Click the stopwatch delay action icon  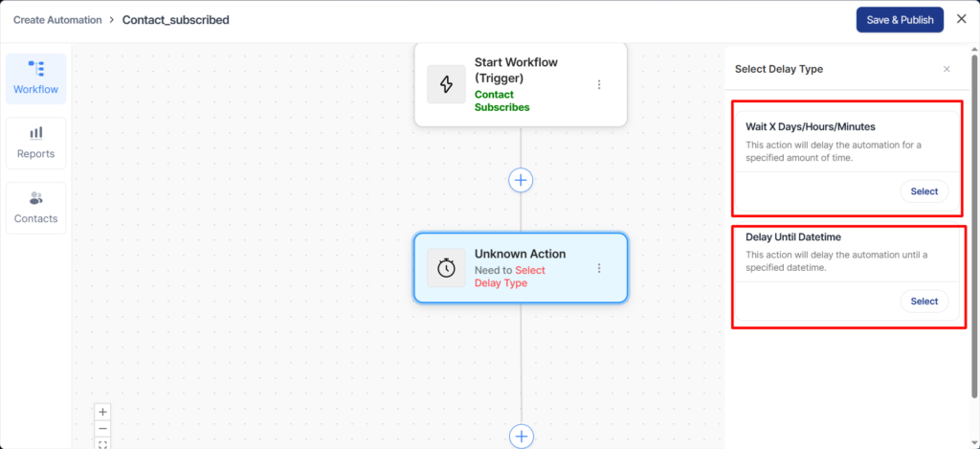[446, 268]
